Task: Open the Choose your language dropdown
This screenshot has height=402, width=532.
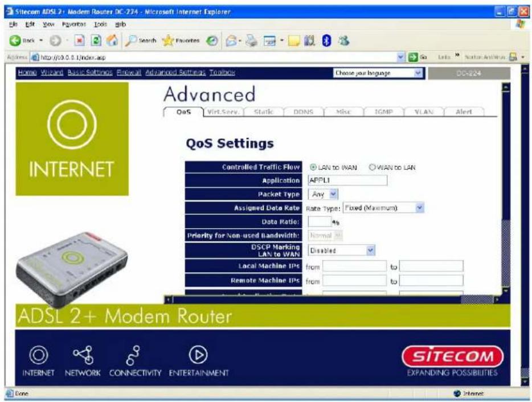Action: tap(378, 73)
